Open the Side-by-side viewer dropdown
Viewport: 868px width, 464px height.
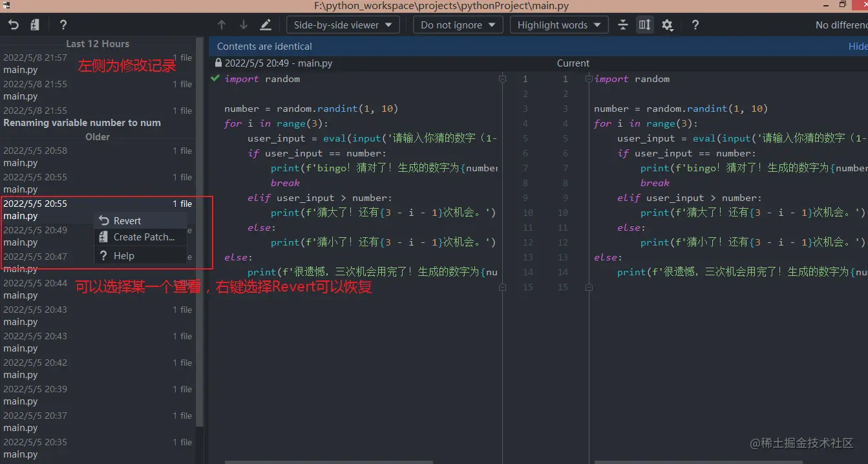(343, 25)
